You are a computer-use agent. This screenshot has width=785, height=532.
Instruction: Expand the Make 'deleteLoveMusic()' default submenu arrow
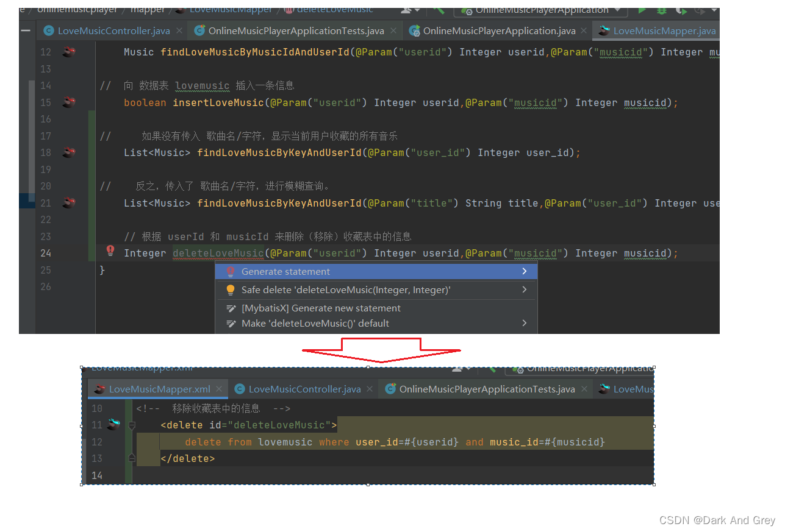pyautogui.click(x=525, y=323)
